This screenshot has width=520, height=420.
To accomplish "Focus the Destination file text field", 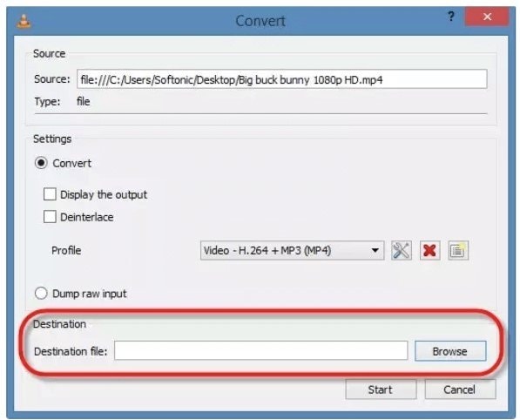I will 261,350.
